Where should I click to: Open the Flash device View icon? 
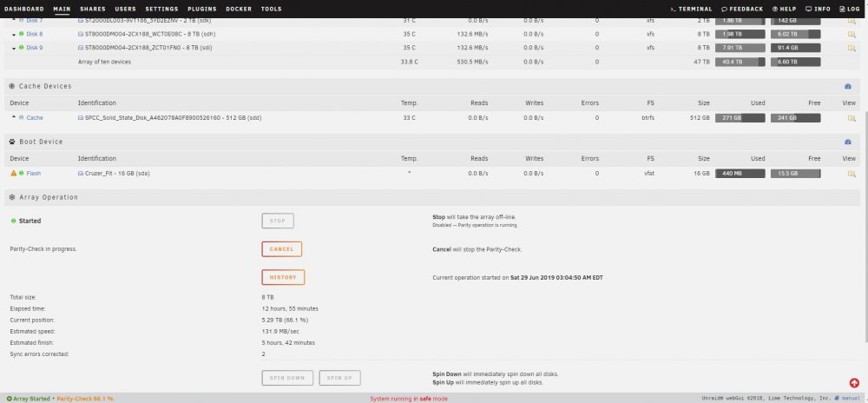(852, 174)
